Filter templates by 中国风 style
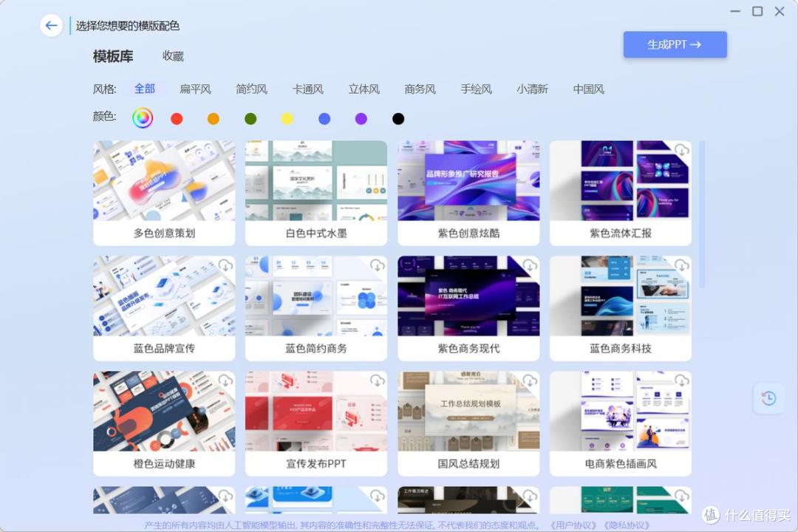The image size is (798, 532). tap(589, 89)
